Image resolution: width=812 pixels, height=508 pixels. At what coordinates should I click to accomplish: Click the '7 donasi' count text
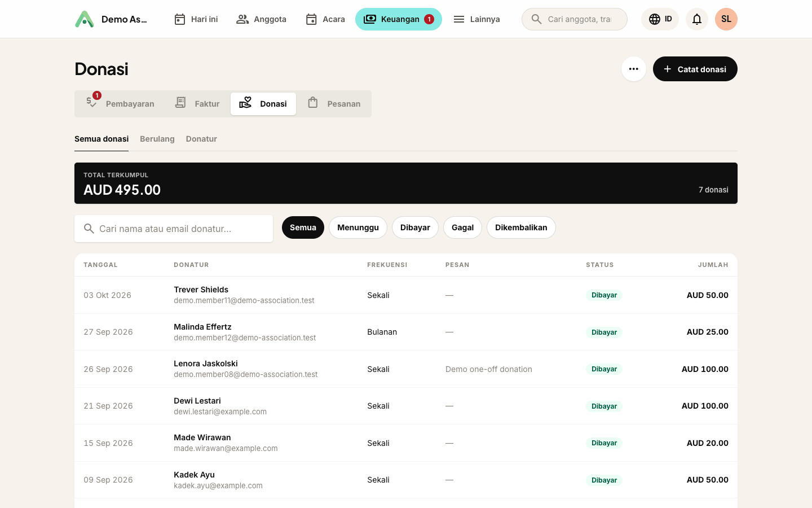713,190
